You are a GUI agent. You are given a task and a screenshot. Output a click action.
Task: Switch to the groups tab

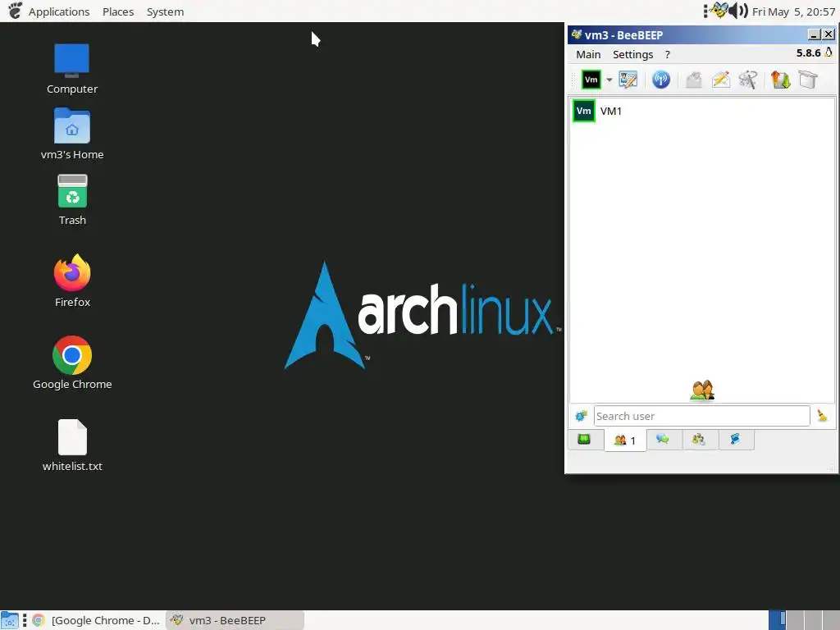[699, 440]
